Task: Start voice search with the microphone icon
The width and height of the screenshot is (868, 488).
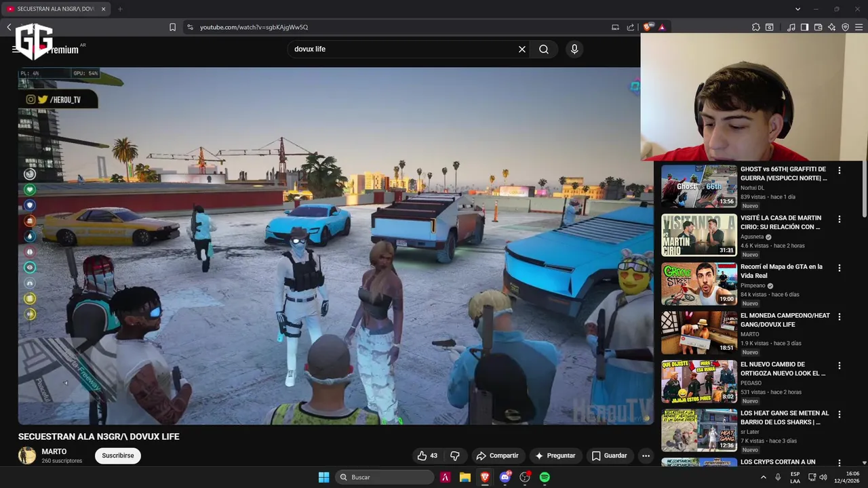Action: tap(574, 49)
